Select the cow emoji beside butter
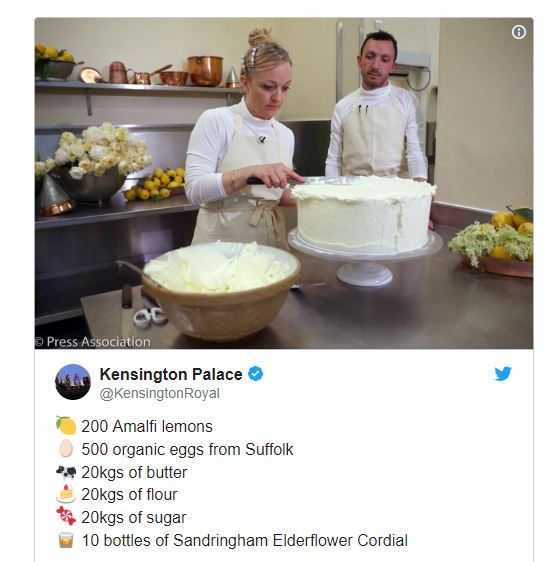 coord(66,472)
